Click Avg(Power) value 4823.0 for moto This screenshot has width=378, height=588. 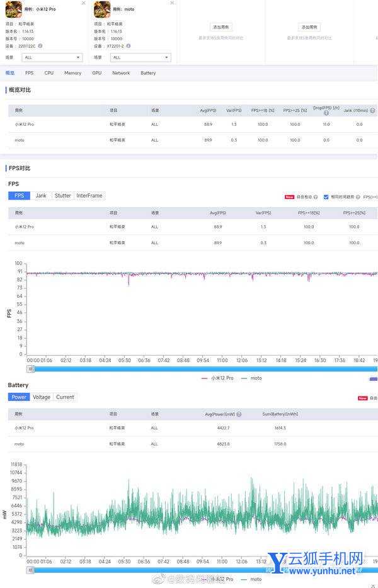point(224,444)
